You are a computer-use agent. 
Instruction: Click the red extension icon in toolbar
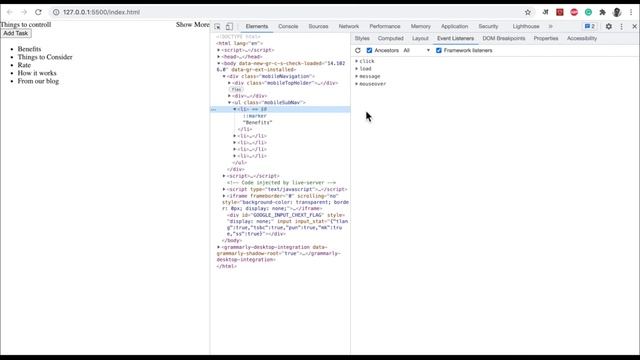[560, 12]
